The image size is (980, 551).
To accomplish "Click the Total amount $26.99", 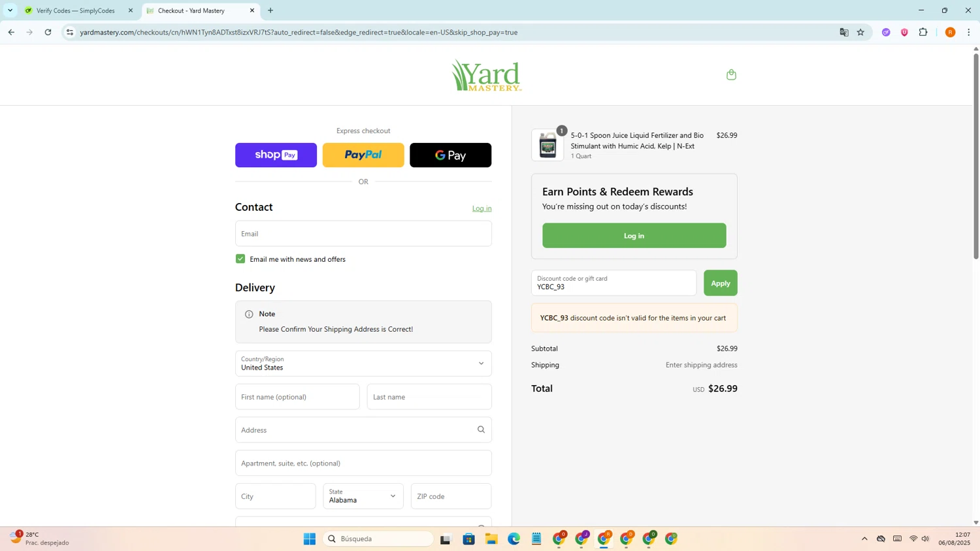I will click(x=723, y=388).
